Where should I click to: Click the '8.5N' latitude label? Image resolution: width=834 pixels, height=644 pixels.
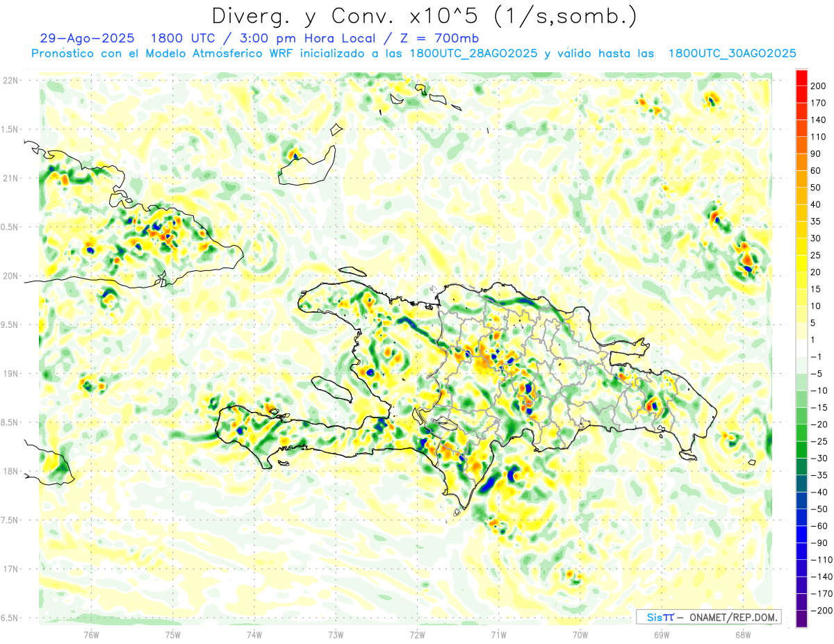[x=10, y=422]
